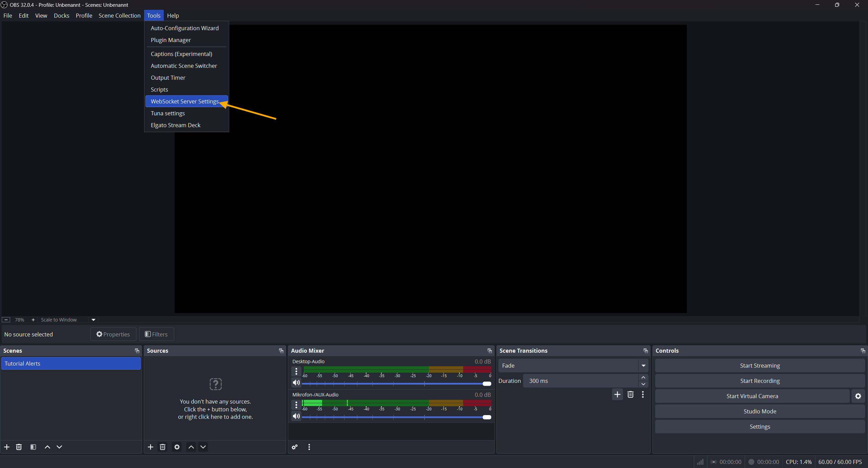Click Start Recording button

[x=759, y=381]
